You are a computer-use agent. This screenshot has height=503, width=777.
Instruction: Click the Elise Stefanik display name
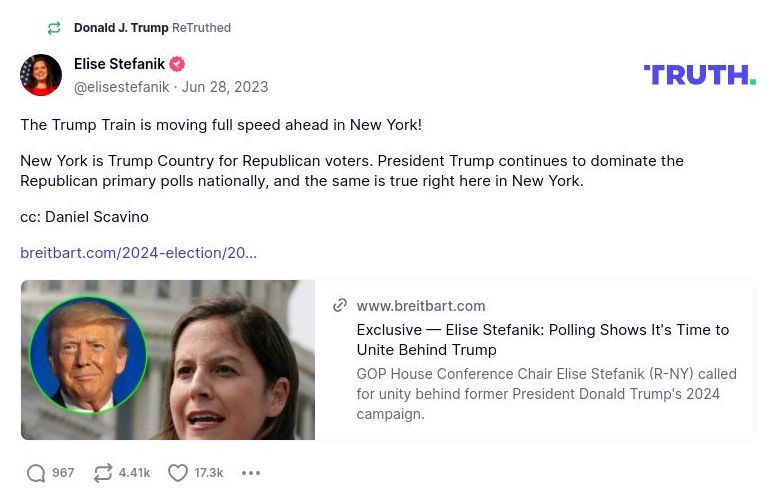(119, 64)
